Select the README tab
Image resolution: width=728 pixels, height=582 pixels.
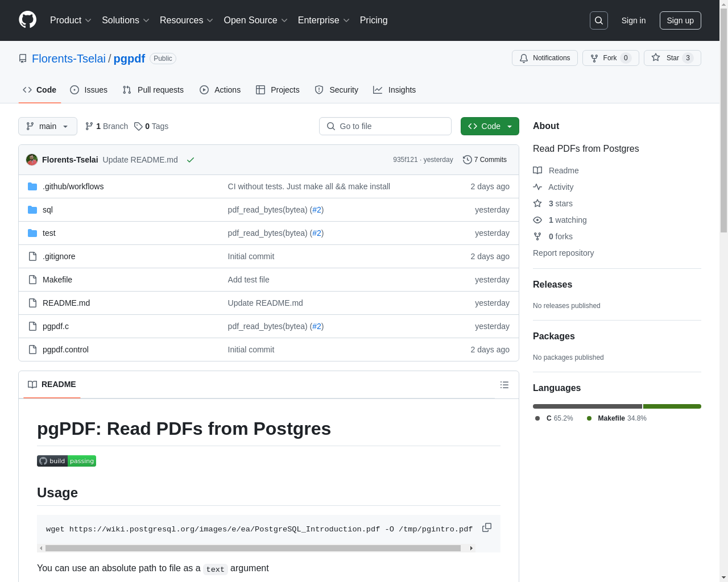(52, 385)
